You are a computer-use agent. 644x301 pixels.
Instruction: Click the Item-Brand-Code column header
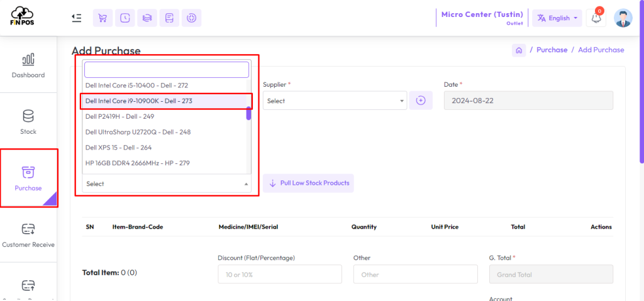coord(138,227)
